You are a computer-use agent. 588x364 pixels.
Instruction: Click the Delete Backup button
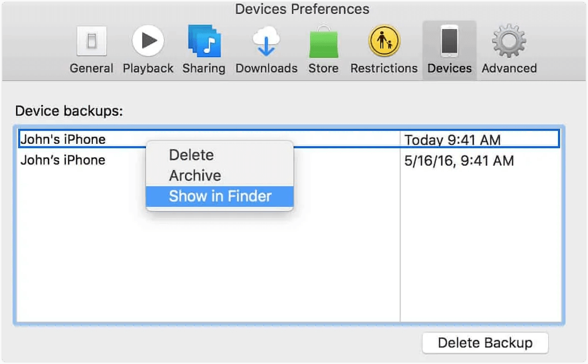pos(485,343)
